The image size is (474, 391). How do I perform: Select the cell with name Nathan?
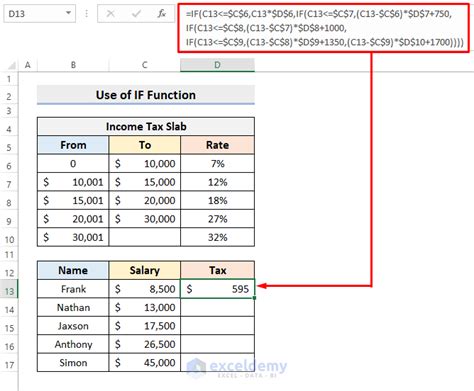coord(73,307)
